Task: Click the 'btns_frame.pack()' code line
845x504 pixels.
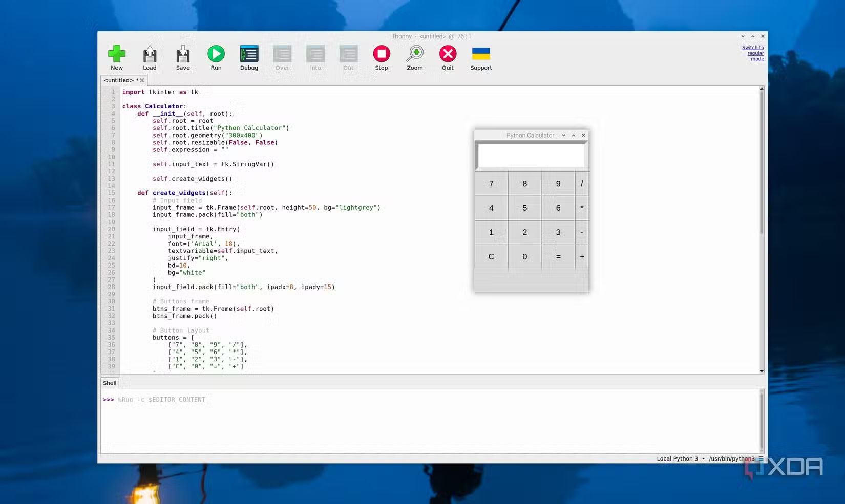Action: (184, 316)
